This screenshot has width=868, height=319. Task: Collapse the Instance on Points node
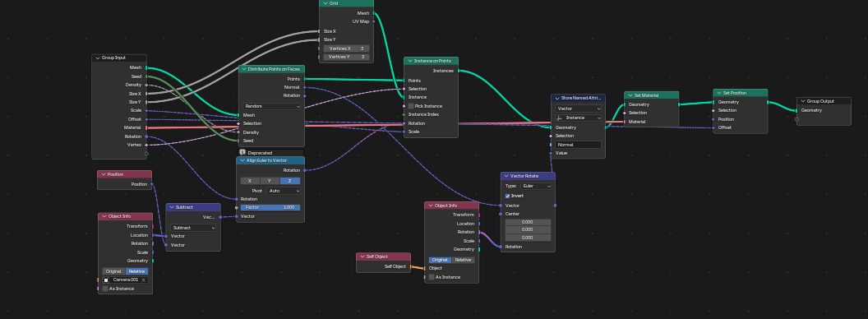[x=409, y=61]
